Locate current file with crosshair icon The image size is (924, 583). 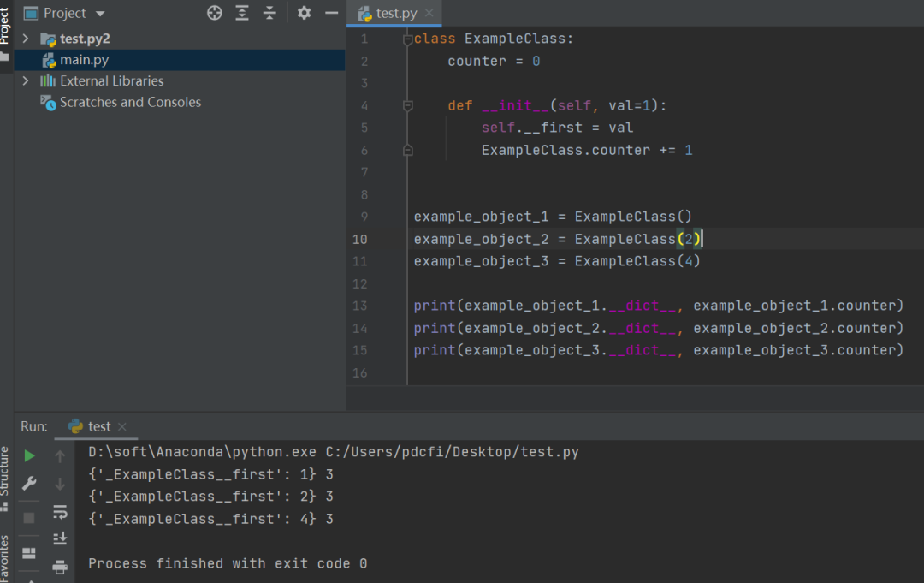coord(215,13)
